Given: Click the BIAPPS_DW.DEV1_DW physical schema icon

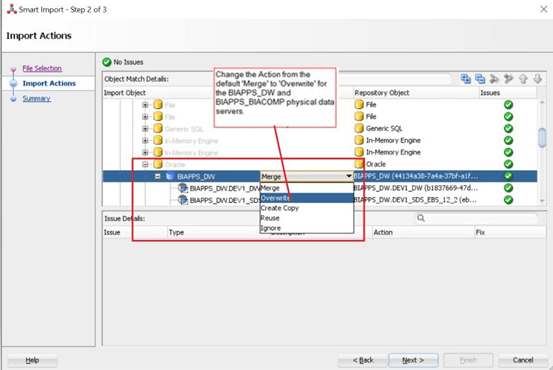Looking at the screenshot, I should (183, 188).
